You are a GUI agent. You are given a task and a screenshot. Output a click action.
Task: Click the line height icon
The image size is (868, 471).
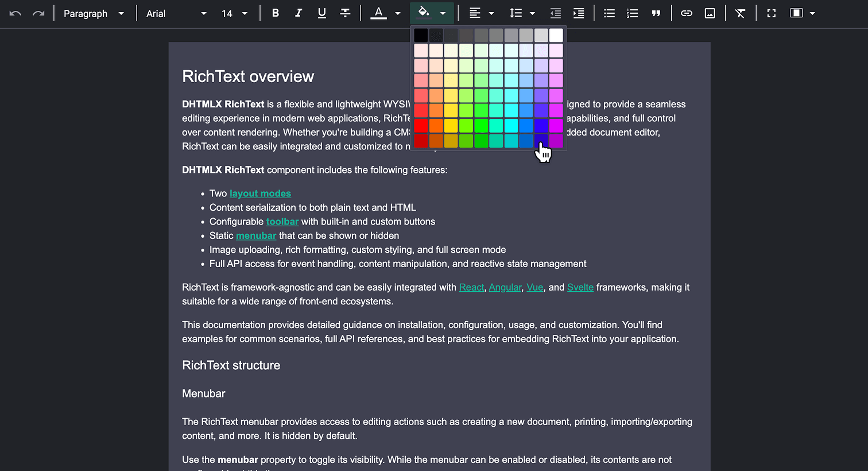click(x=516, y=13)
